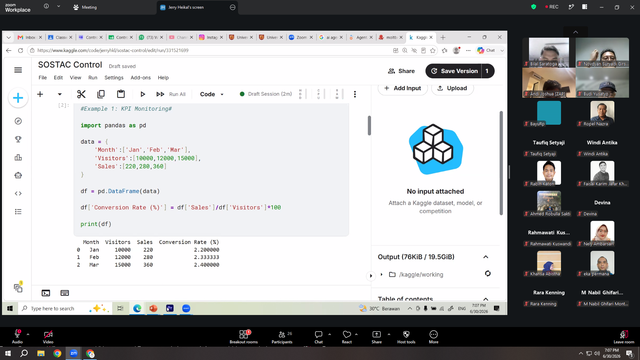640x360 pixels.
Task: Click Add Input button
Action: click(402, 88)
